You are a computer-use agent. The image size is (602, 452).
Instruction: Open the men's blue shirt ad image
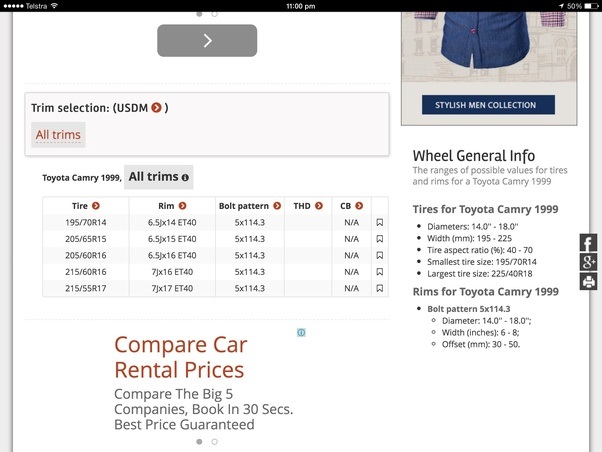489,47
